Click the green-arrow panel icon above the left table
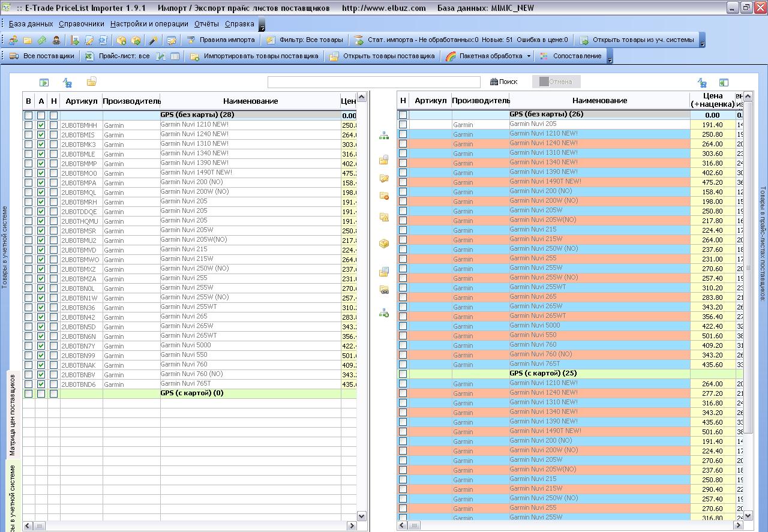768x532 pixels. point(44,83)
